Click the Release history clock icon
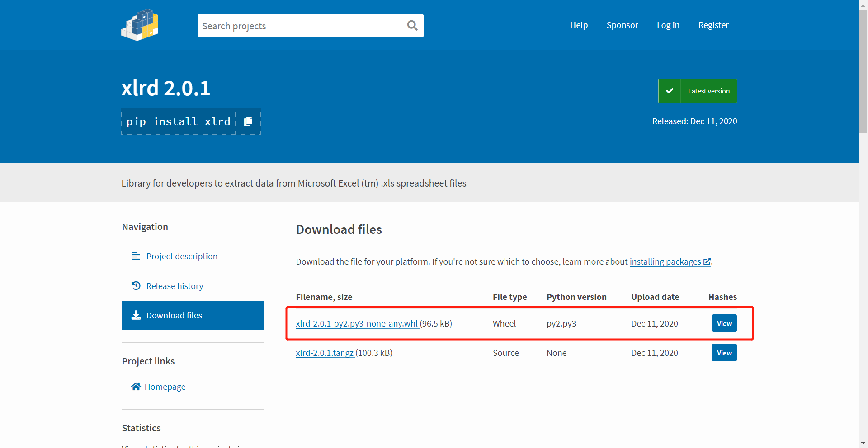The image size is (868, 448). (136, 285)
